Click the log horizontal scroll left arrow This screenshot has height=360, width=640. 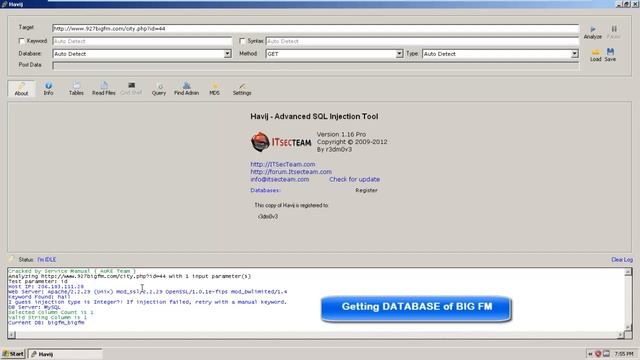12,335
